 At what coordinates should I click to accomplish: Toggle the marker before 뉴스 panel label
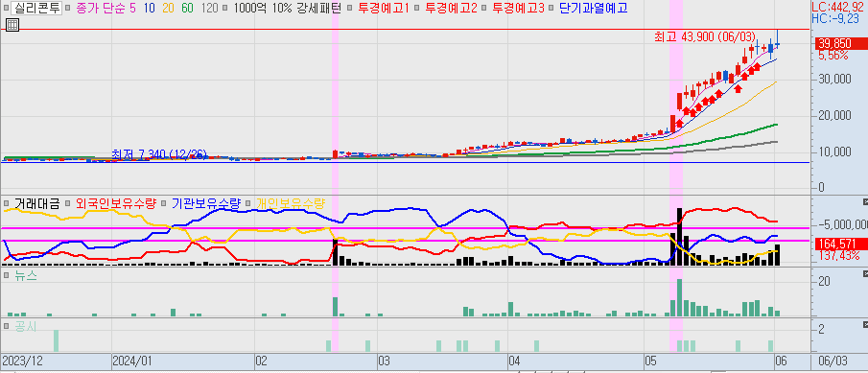[x=6, y=275]
